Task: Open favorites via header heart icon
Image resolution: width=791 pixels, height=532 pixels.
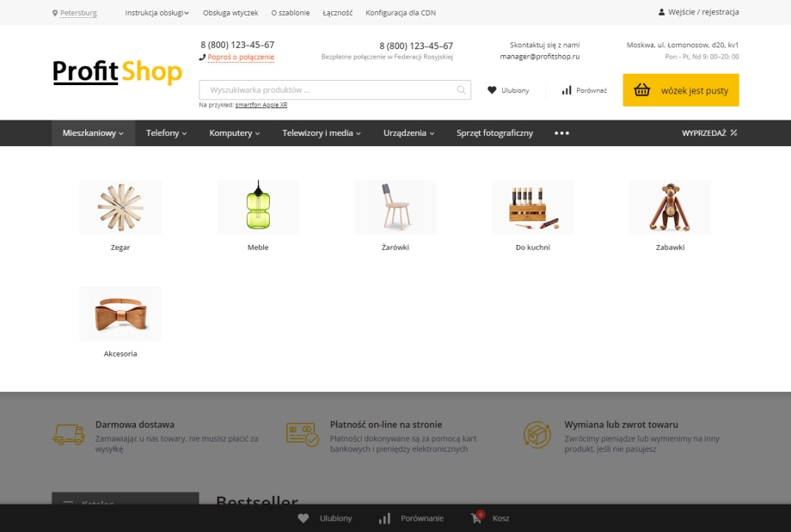Action: click(492, 90)
